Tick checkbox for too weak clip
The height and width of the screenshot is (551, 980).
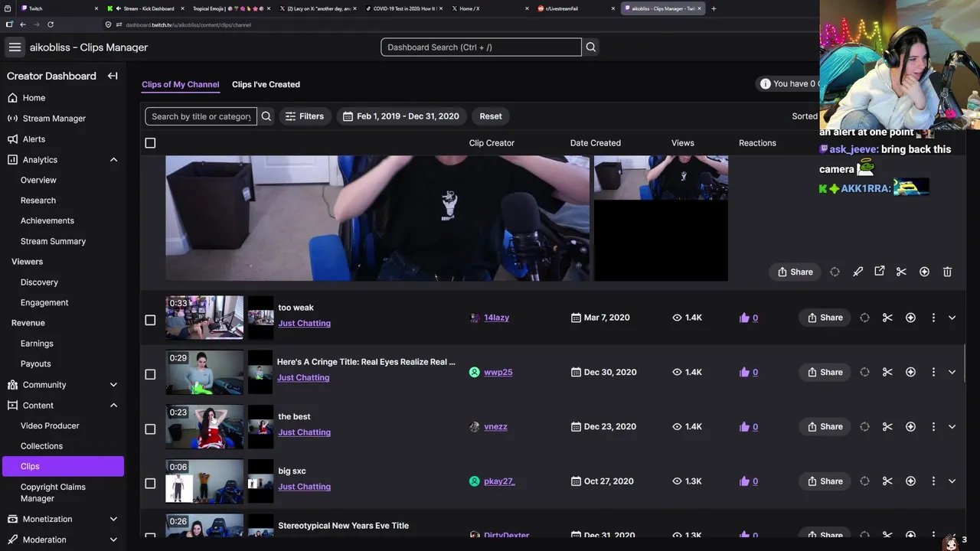[x=150, y=320]
